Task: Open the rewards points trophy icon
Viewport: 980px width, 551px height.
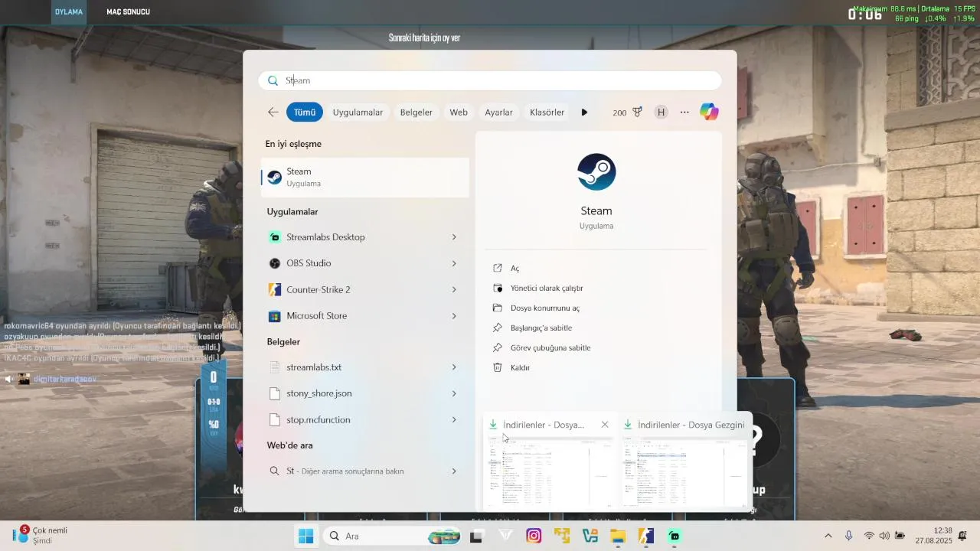Action: pos(637,112)
